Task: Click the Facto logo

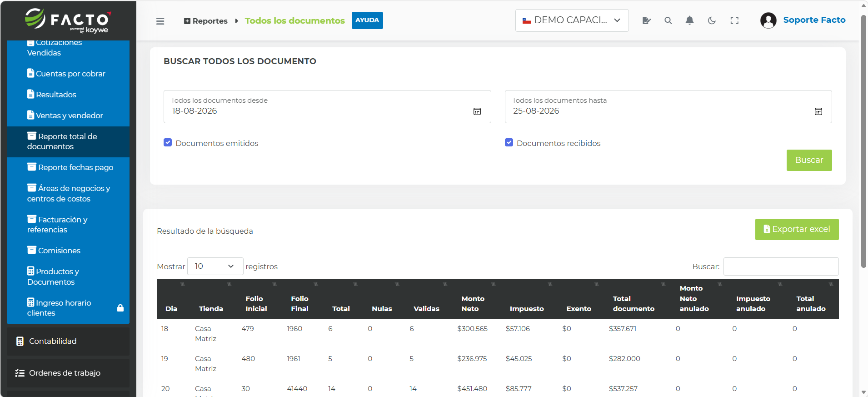Action: click(68, 20)
